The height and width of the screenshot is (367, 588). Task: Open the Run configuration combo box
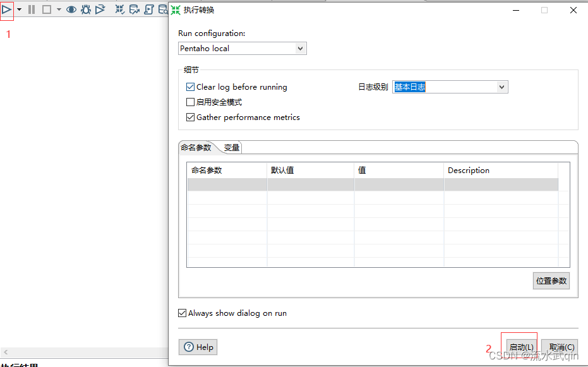point(243,49)
